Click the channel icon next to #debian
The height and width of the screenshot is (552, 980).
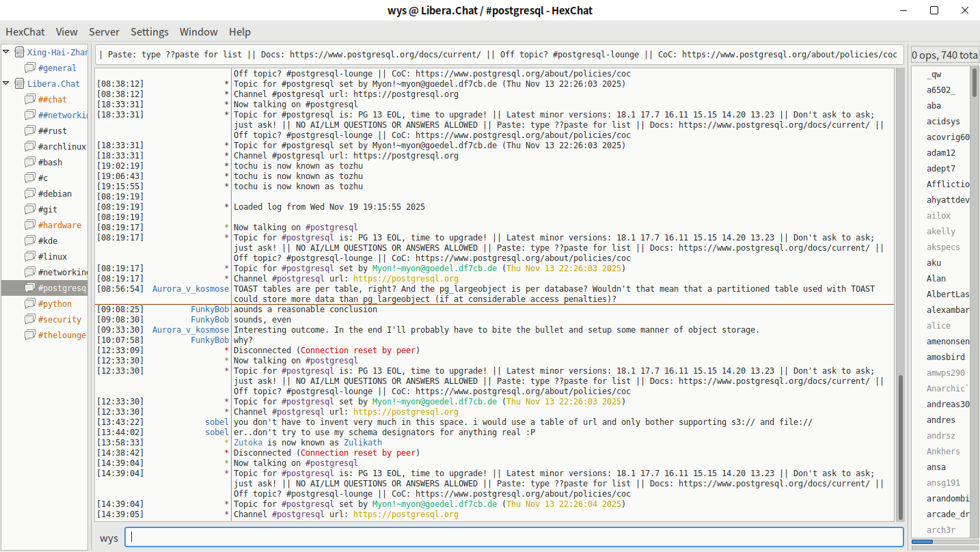(30, 194)
